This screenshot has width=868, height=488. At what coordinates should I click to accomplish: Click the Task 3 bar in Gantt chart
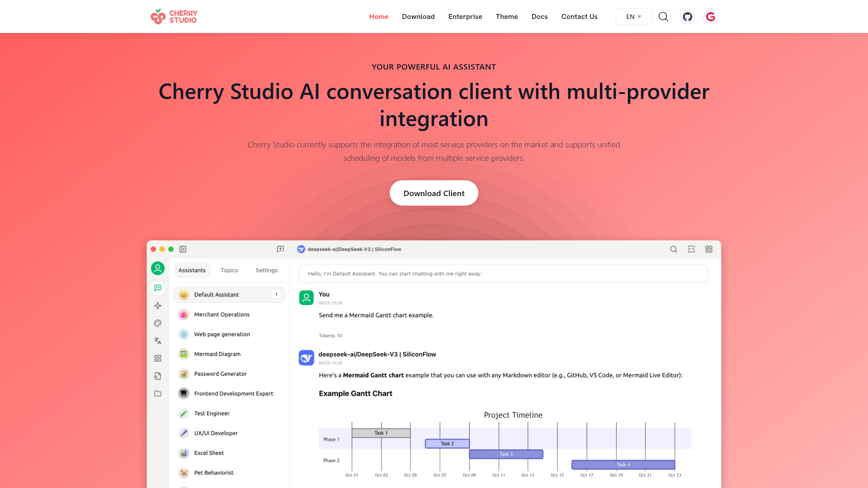click(x=506, y=454)
